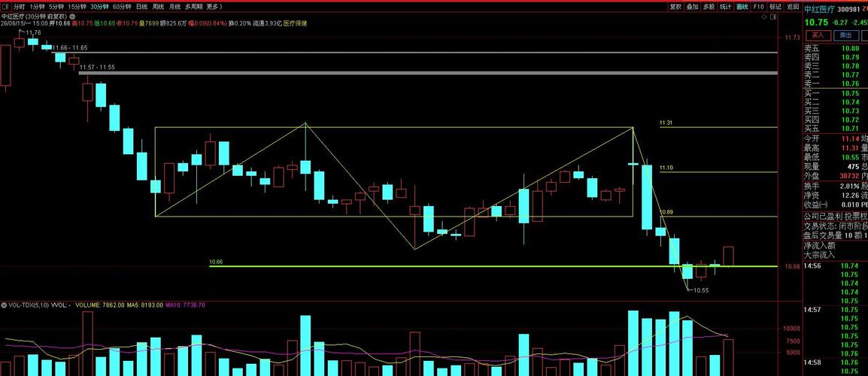Screen dimensions: 868x376
Task: Toggle the 画线 drawing tools
Action: [x=742, y=7]
